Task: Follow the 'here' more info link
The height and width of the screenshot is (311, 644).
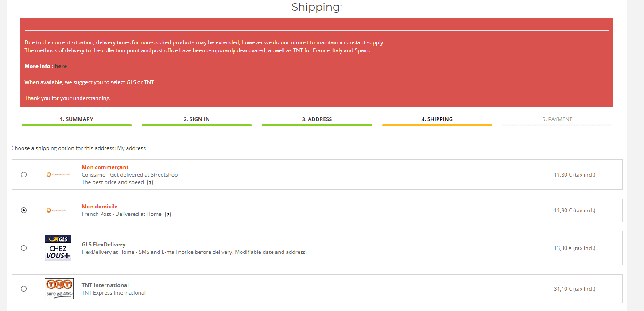Action: tap(61, 66)
